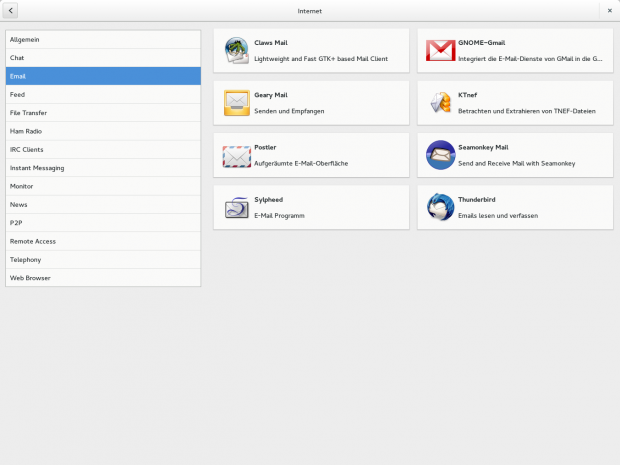Click the GNOME-Gmail envelope icon
The height and width of the screenshot is (465, 620).
pyautogui.click(x=441, y=51)
